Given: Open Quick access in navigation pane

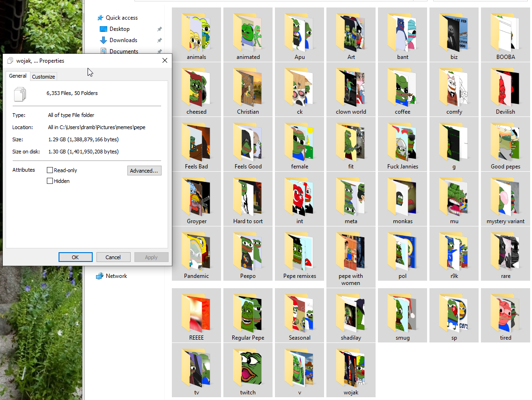Looking at the screenshot, I should pos(118,18).
